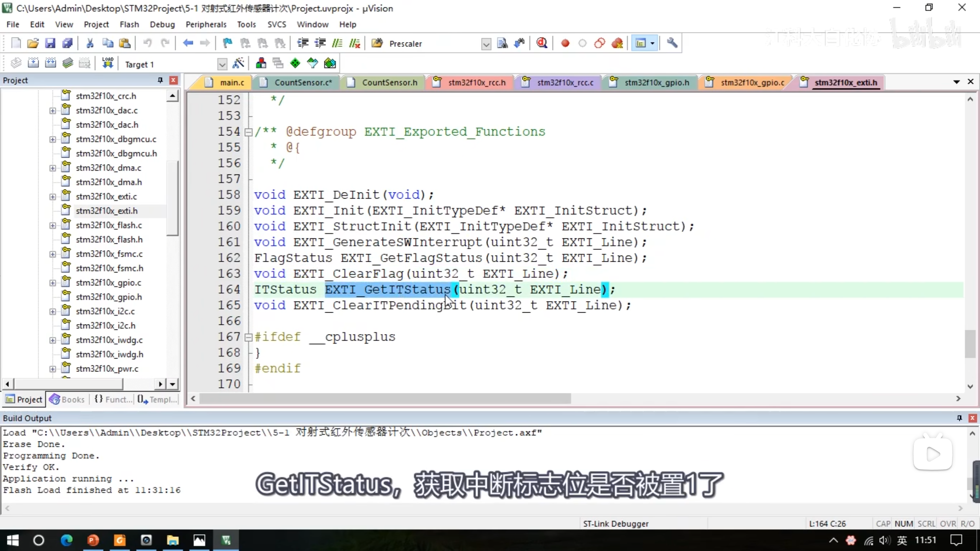The image size is (980, 551).
Task: Switch to the CountSensor.h tab
Action: [x=389, y=83]
